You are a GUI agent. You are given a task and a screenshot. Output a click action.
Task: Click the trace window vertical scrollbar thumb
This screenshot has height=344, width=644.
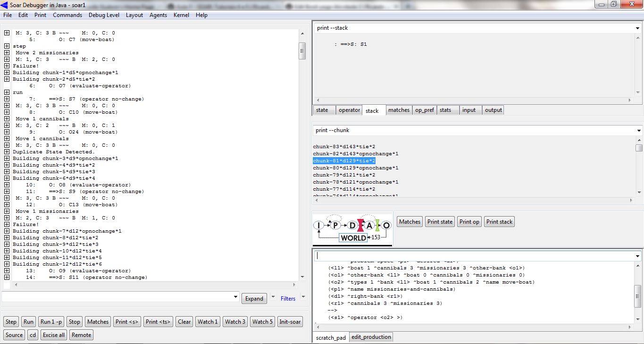point(302,51)
